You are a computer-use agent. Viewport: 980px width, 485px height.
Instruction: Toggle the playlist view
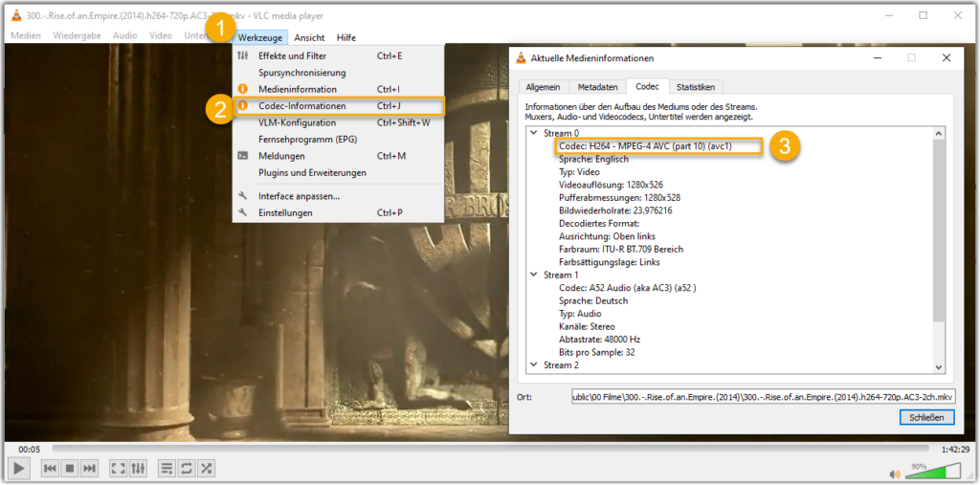pyautogui.click(x=167, y=468)
